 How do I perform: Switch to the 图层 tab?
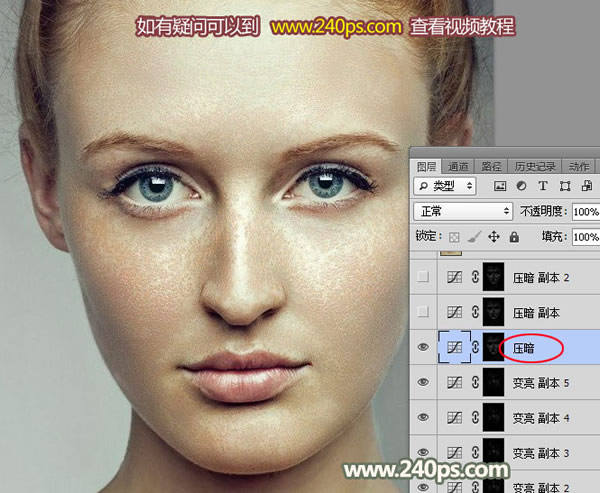(x=426, y=167)
